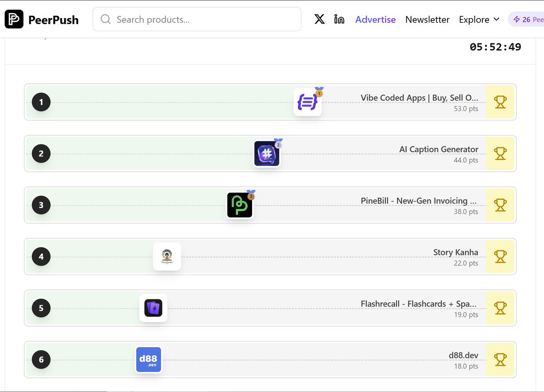
Task: Go to the Newsletter page
Action: pyautogui.click(x=427, y=19)
